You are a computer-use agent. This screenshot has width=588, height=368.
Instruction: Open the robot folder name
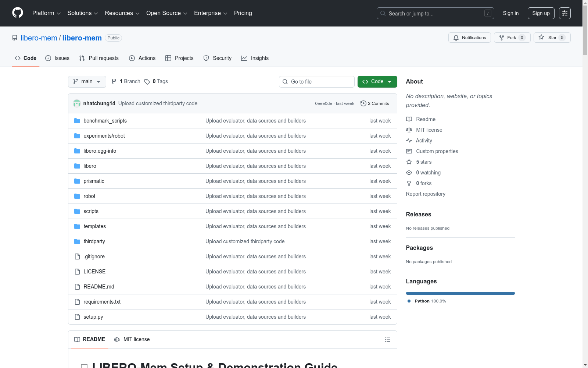point(89,196)
